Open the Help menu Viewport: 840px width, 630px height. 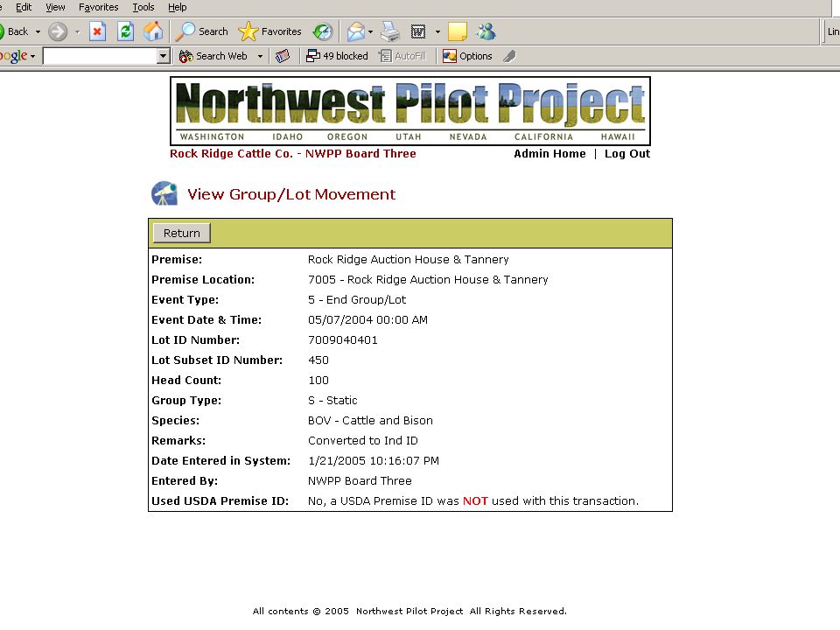(x=178, y=7)
